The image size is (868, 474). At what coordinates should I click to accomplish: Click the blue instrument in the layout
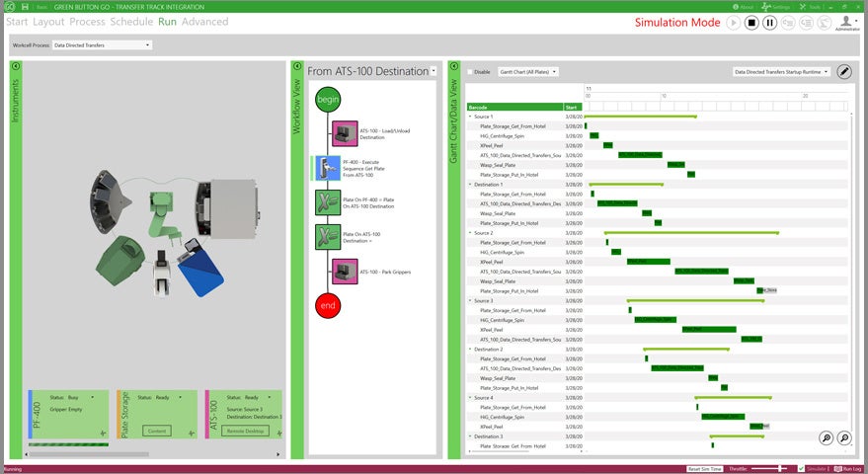click(x=200, y=269)
